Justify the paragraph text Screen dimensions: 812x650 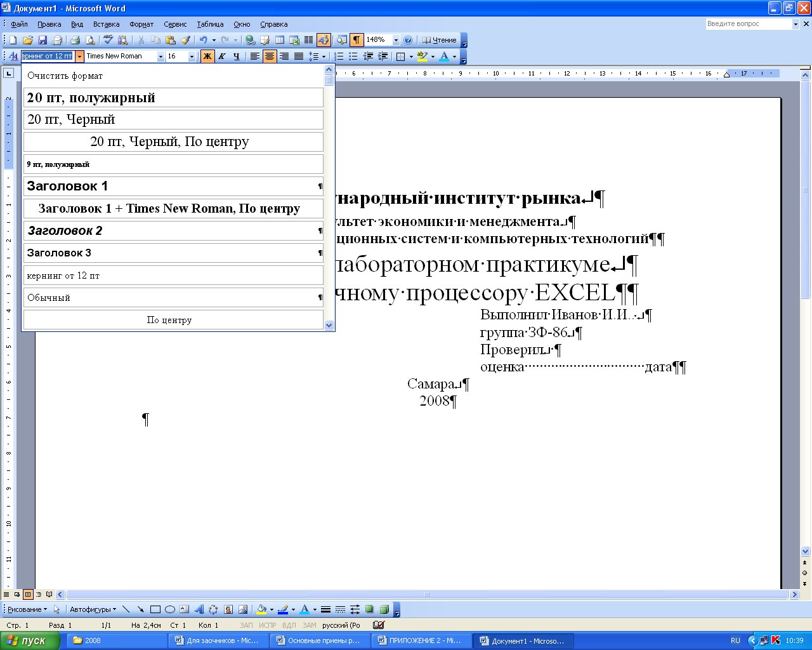point(298,56)
